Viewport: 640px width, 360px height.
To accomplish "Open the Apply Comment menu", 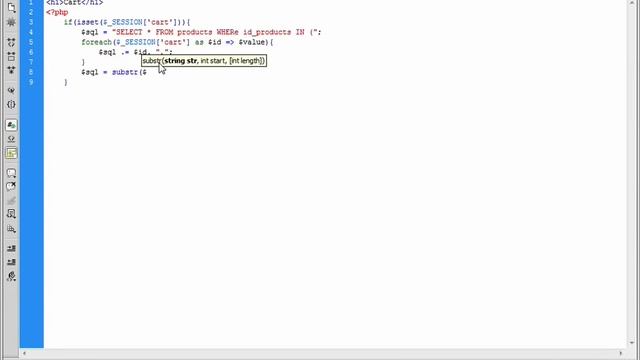I will [x=11, y=173].
